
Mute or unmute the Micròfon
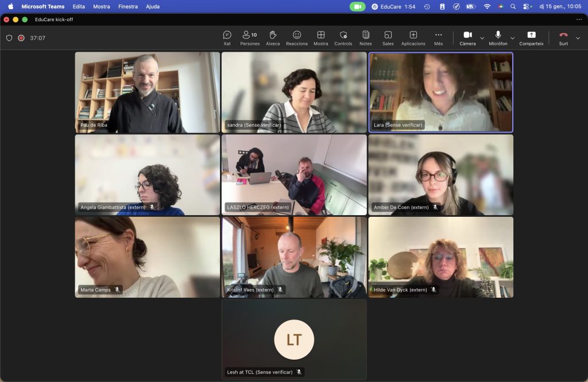(x=498, y=38)
